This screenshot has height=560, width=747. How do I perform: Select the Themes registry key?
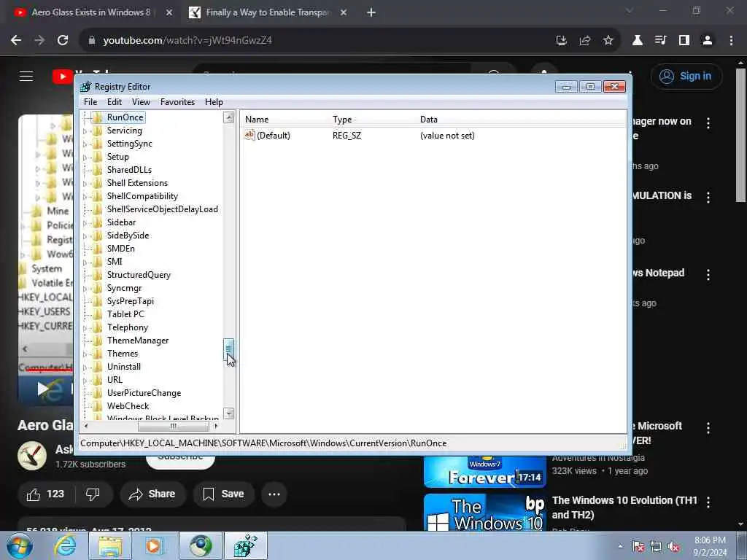123,354
